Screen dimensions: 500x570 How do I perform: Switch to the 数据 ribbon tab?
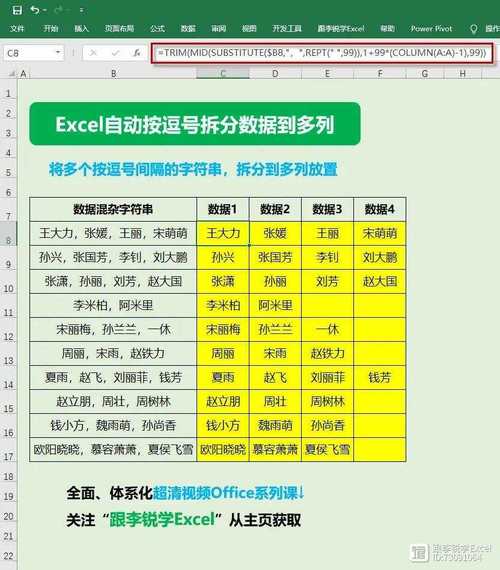coord(188,28)
